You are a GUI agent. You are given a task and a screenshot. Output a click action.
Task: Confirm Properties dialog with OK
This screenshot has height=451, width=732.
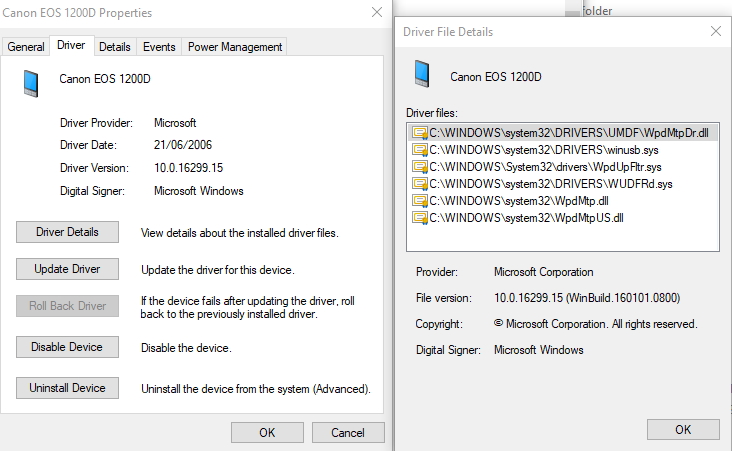coord(267,433)
